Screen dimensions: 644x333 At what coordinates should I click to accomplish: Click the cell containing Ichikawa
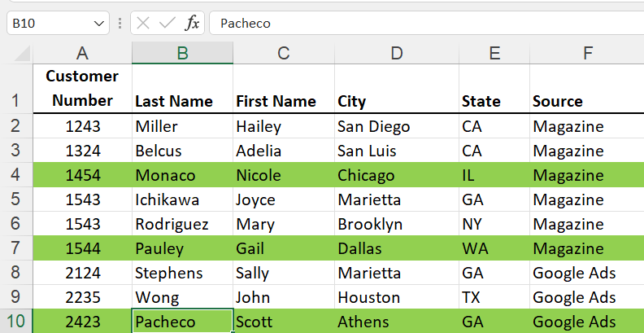coord(182,199)
